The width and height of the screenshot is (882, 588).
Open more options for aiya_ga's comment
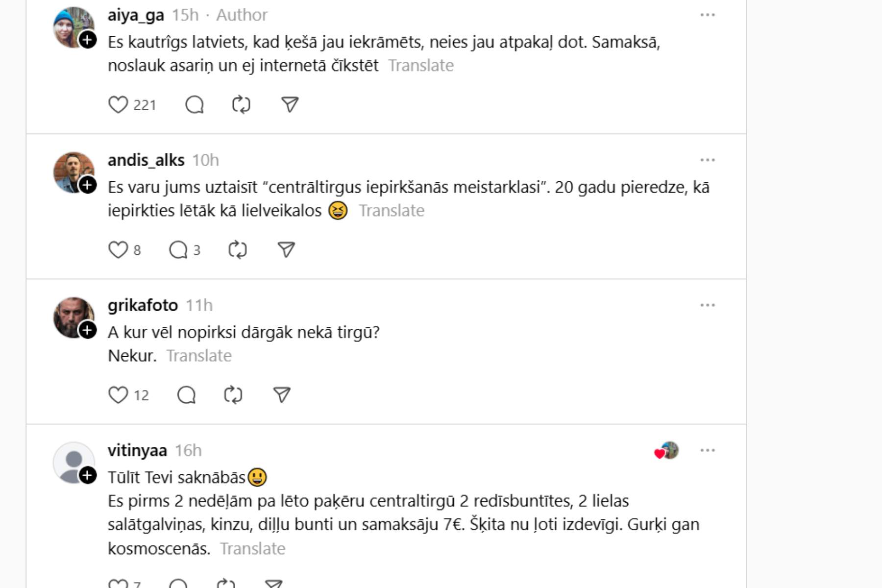(707, 15)
